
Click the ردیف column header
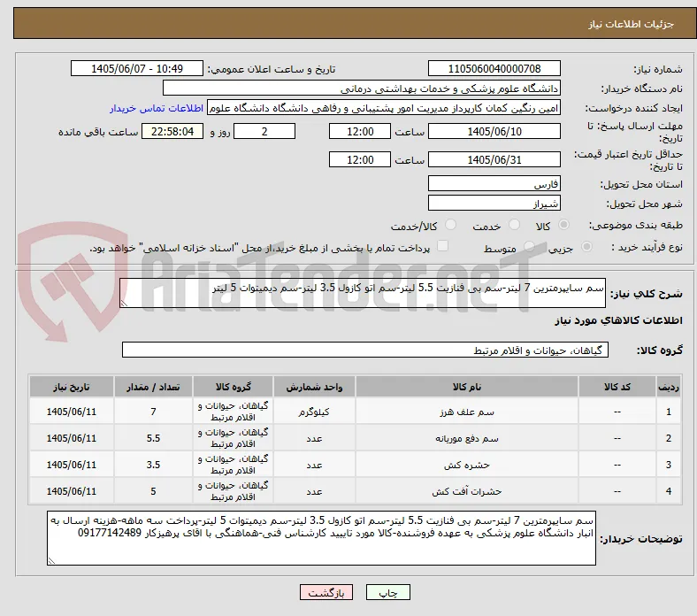[x=669, y=387]
